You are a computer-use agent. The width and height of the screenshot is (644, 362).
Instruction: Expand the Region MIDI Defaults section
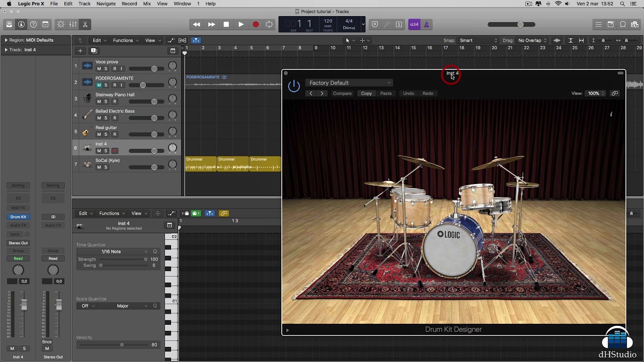click(6, 40)
